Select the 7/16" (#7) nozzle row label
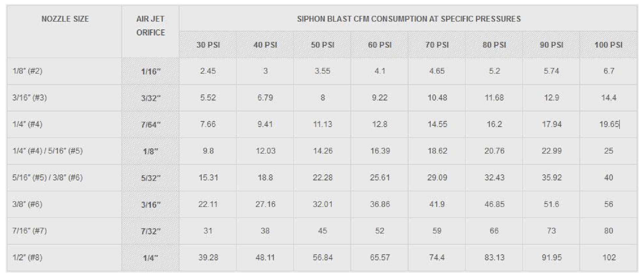The width and height of the screenshot is (644, 278). (x=30, y=231)
